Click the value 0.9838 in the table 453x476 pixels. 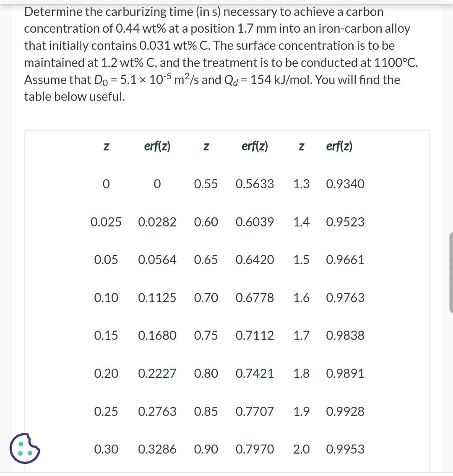click(x=346, y=336)
